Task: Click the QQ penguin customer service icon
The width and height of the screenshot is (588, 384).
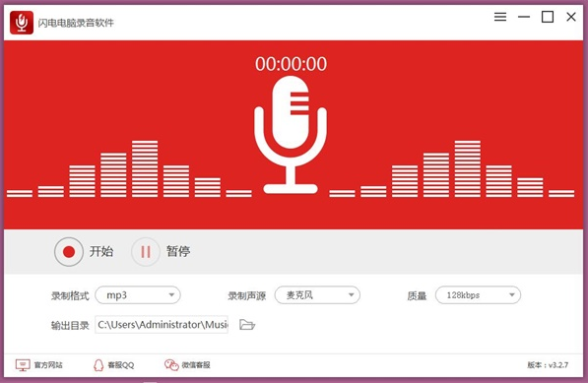Action: (x=98, y=365)
